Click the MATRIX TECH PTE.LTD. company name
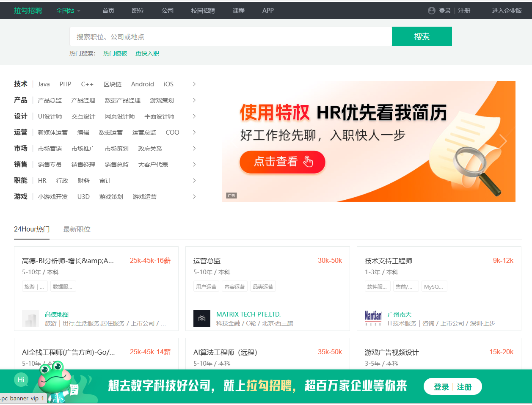The width and height of the screenshot is (532, 405). pyautogui.click(x=248, y=314)
